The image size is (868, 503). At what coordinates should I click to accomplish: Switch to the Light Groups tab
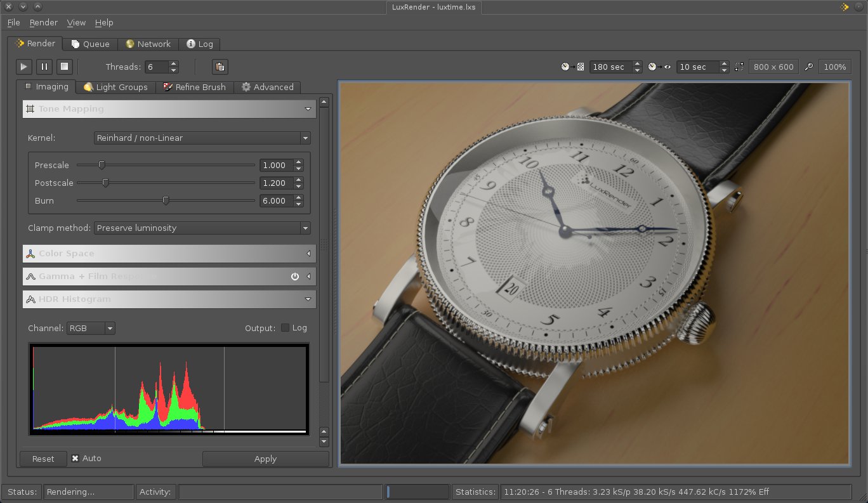[115, 87]
